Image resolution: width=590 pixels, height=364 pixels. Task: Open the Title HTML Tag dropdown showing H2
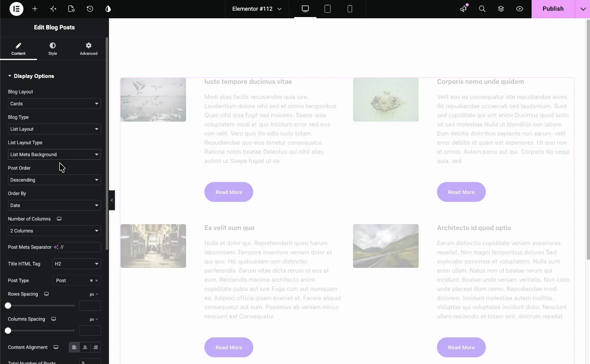click(x=77, y=264)
